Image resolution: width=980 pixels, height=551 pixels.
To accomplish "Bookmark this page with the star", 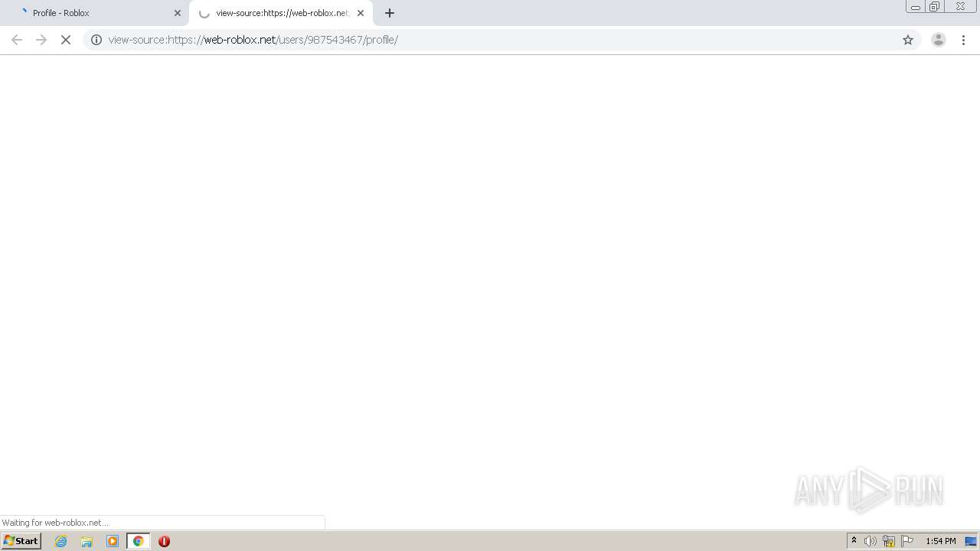I will point(908,40).
